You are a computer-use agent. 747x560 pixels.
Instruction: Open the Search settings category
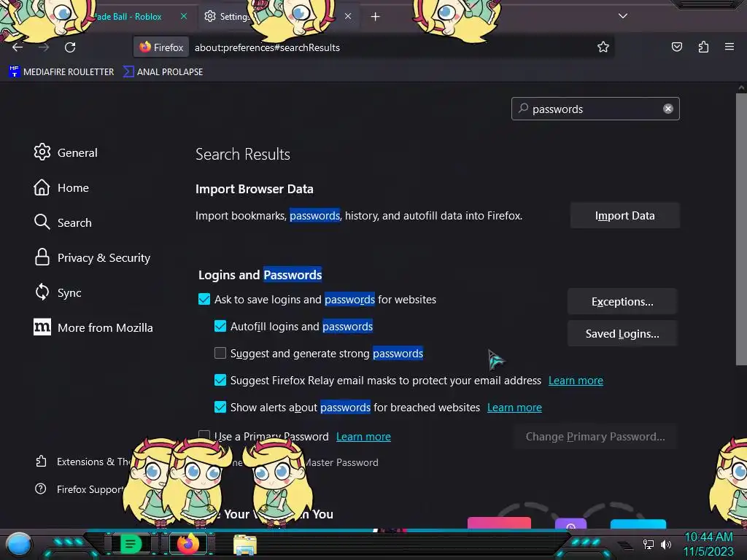click(63, 222)
